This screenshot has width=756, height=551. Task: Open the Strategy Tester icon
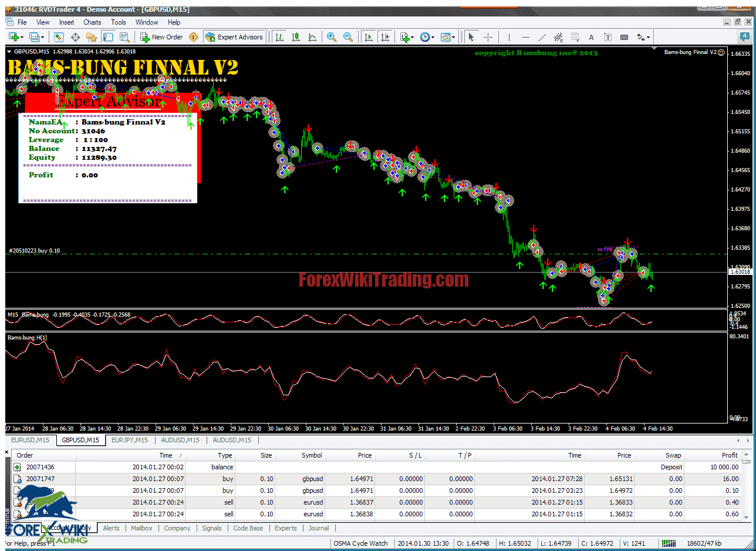click(x=124, y=37)
